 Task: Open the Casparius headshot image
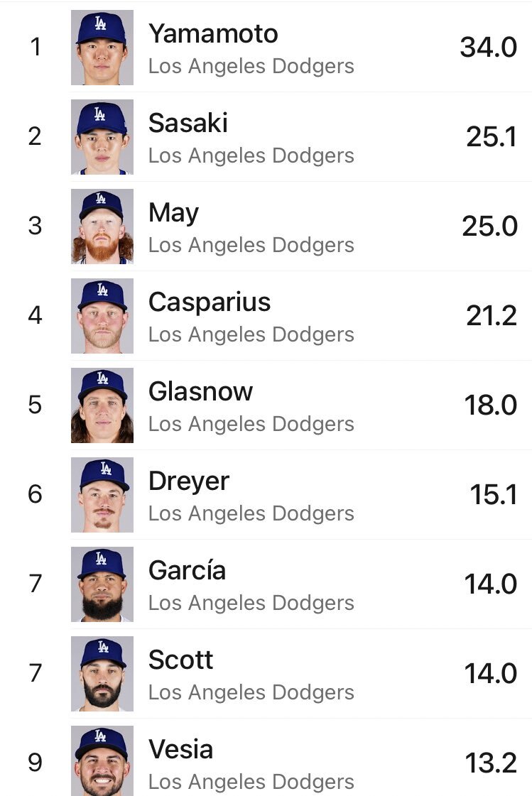(102, 316)
